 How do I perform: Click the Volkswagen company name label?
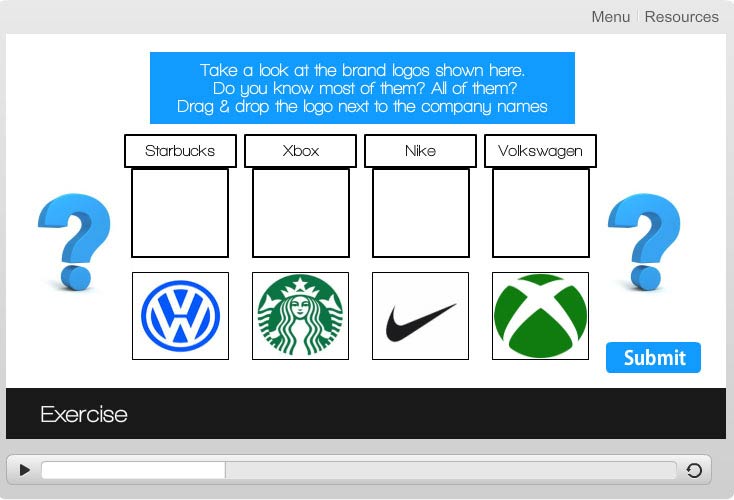pyautogui.click(x=541, y=151)
